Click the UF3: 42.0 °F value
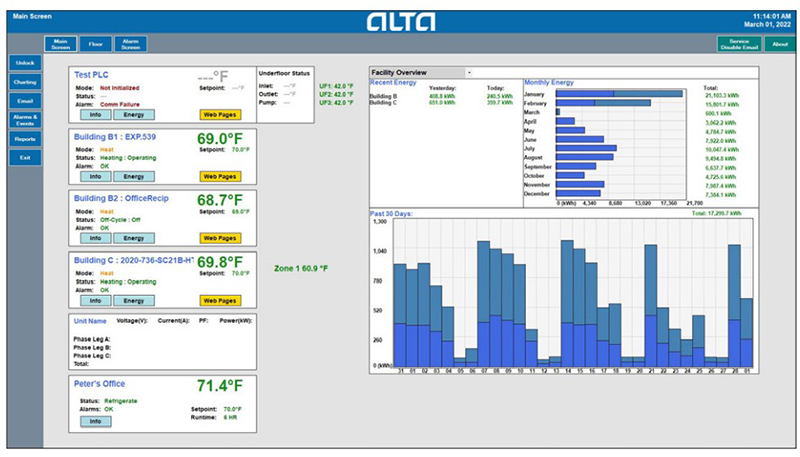 [x=336, y=103]
